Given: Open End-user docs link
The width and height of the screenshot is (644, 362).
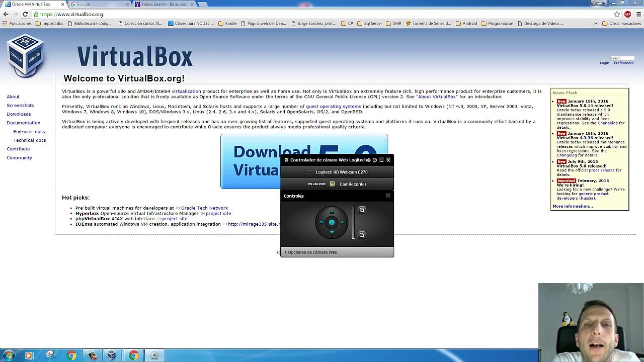Looking at the screenshot, I should pyautogui.click(x=29, y=132).
